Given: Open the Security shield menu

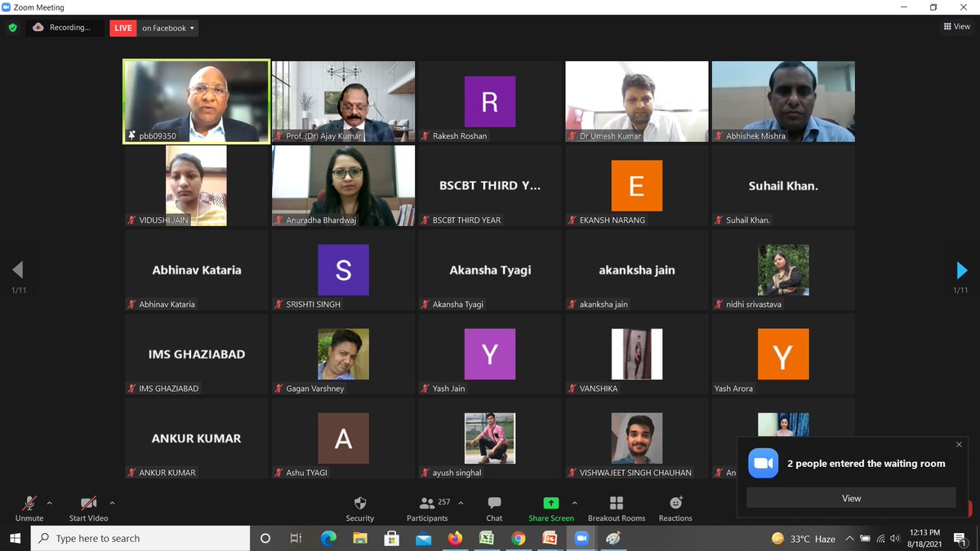Looking at the screenshot, I should coord(359,508).
